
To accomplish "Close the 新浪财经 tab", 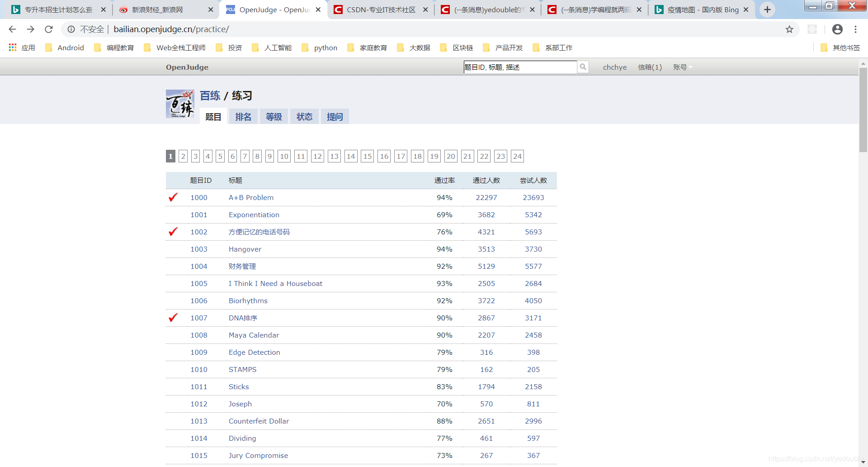I will [211, 10].
